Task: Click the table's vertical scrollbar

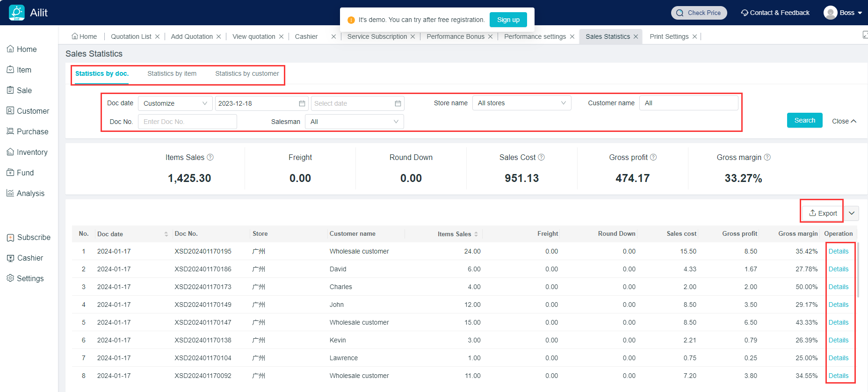Action: click(858, 271)
